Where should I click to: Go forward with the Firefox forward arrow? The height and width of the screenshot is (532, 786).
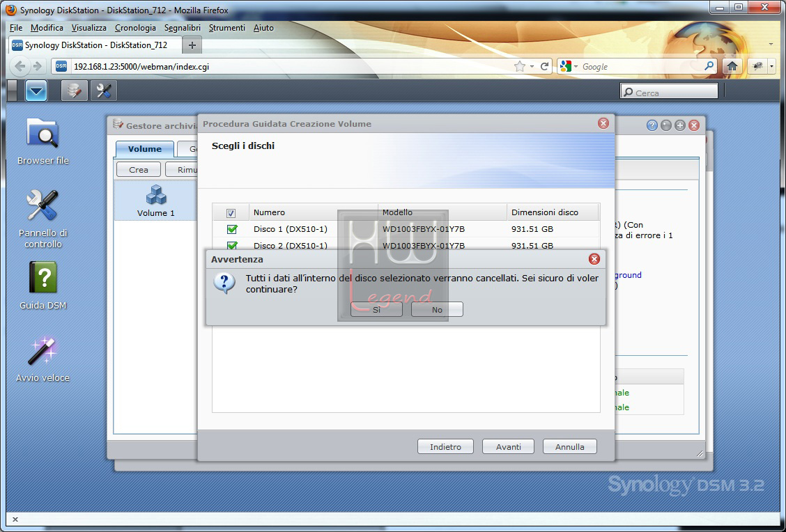pyautogui.click(x=37, y=66)
